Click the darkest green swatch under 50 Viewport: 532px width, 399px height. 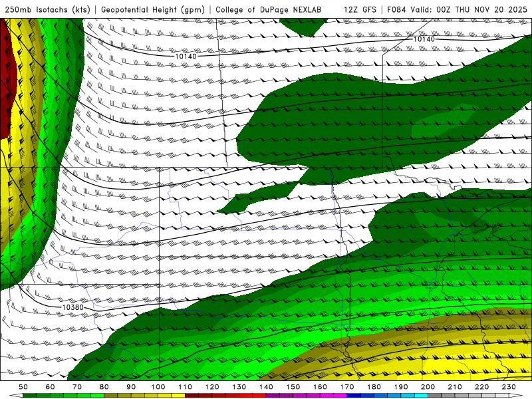click(x=30, y=396)
